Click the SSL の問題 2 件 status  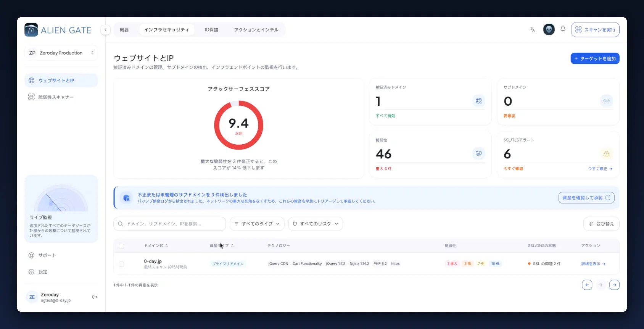[544, 264]
